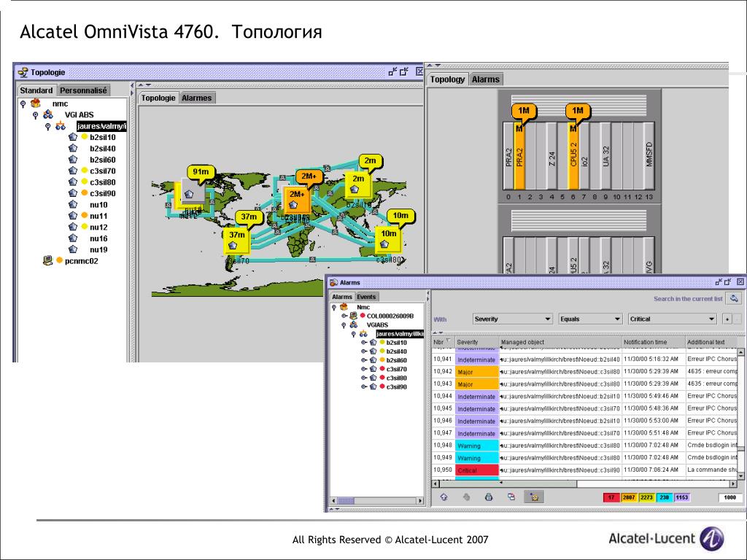
Task: Click the Managed object column header
Action: (x=560, y=342)
